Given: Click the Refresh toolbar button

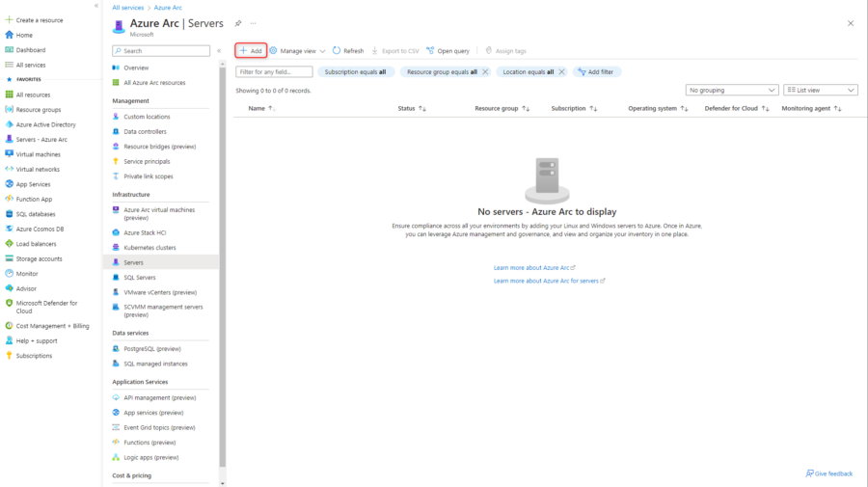Looking at the screenshot, I should 348,51.
